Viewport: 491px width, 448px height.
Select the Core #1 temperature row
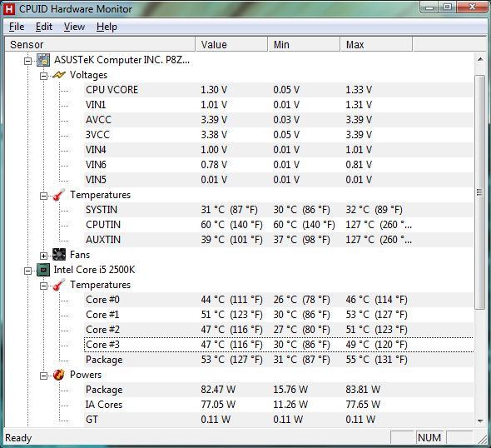(279, 315)
